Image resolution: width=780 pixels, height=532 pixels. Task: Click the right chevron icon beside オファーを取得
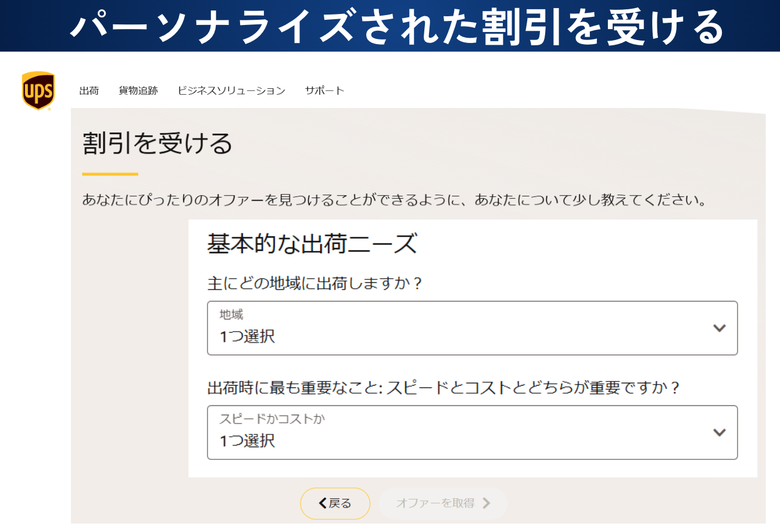486,504
